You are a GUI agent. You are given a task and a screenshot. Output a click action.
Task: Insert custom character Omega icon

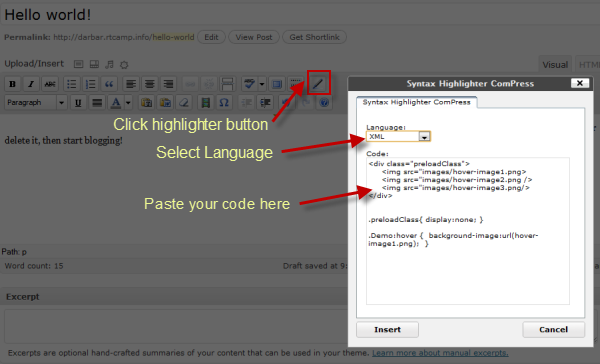click(x=224, y=103)
